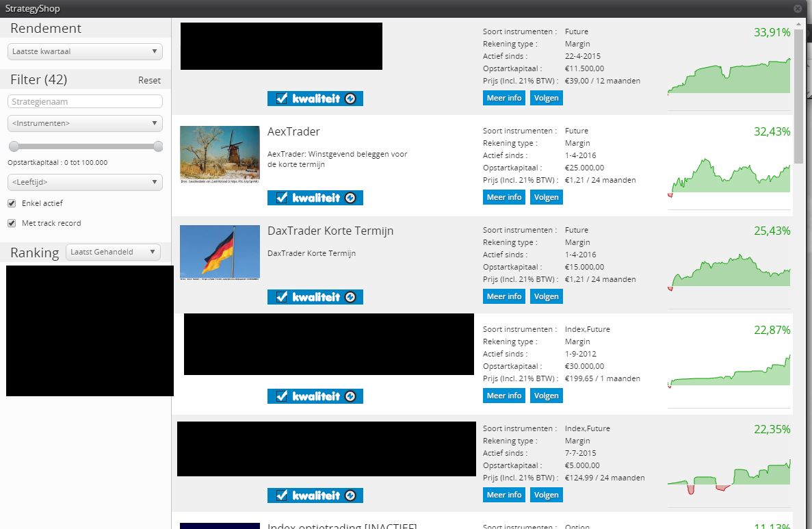Click the kwaliteit badge of the 33,91% strategy
The height and width of the screenshot is (529, 812).
[x=315, y=99]
